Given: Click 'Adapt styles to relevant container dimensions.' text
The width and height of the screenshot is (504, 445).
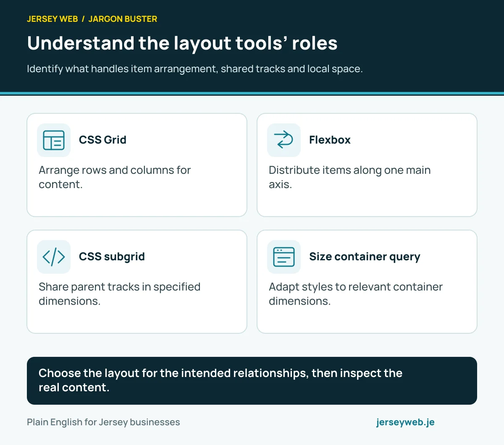Looking at the screenshot, I should click(x=356, y=294).
